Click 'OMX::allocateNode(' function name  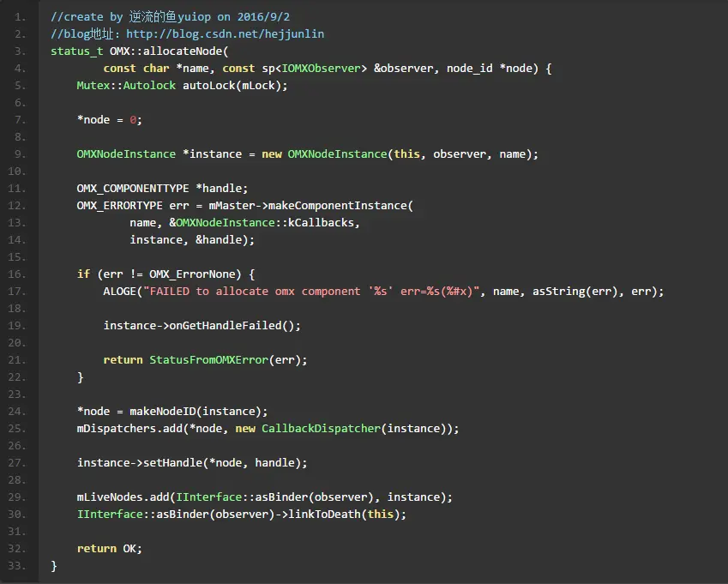click(169, 51)
